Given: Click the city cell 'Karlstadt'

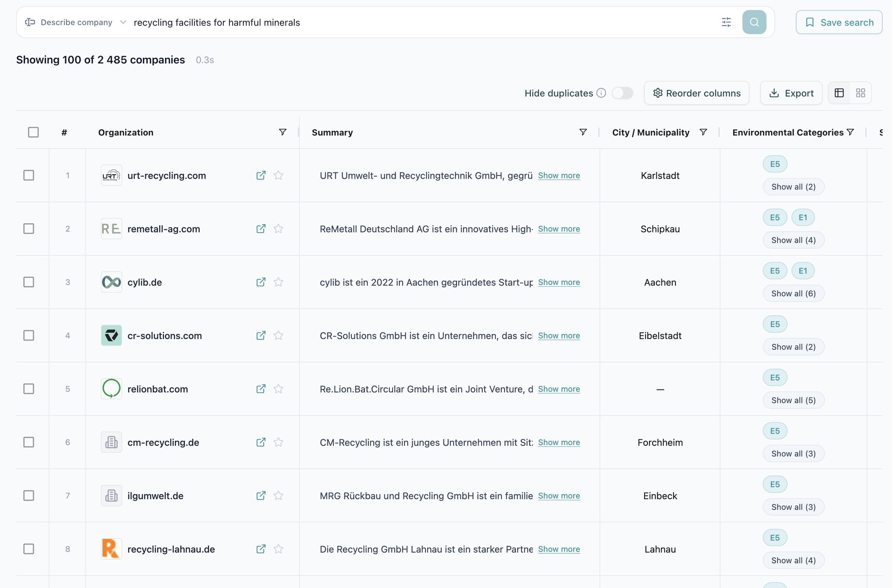Looking at the screenshot, I should 660,175.
